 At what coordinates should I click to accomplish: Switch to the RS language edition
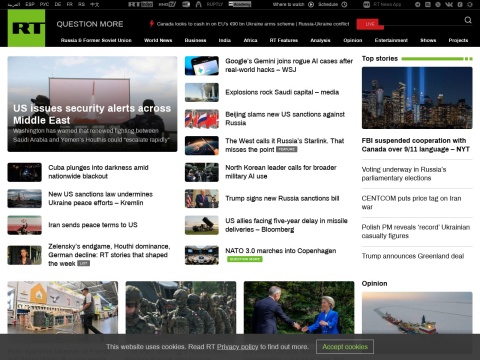click(81, 4)
